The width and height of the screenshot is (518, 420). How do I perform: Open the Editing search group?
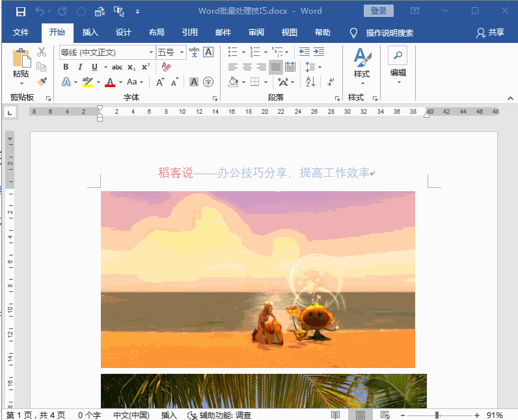point(398,65)
